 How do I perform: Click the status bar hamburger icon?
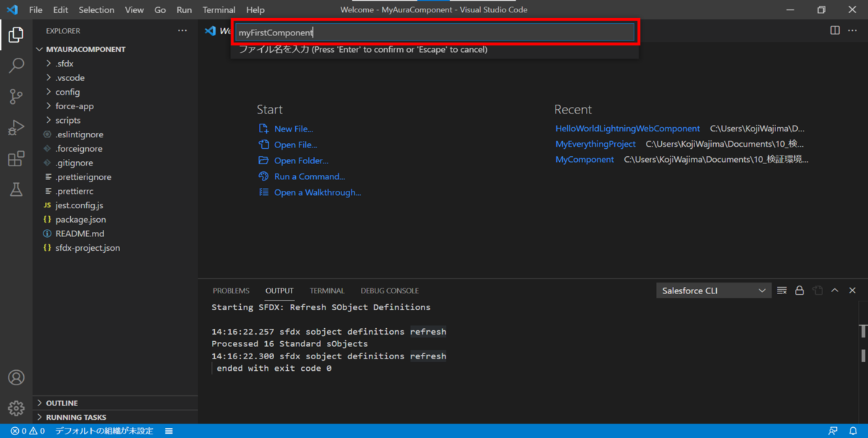pos(169,431)
